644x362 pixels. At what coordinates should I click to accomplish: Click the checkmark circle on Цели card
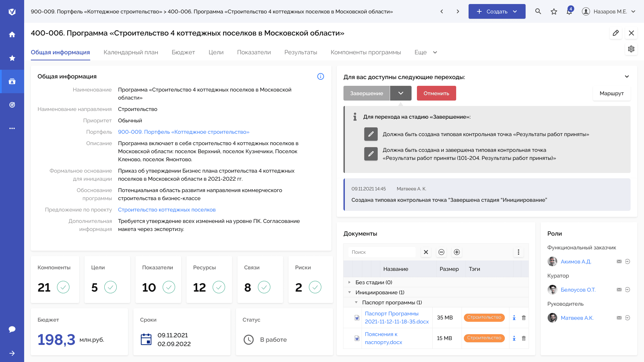[x=110, y=287]
